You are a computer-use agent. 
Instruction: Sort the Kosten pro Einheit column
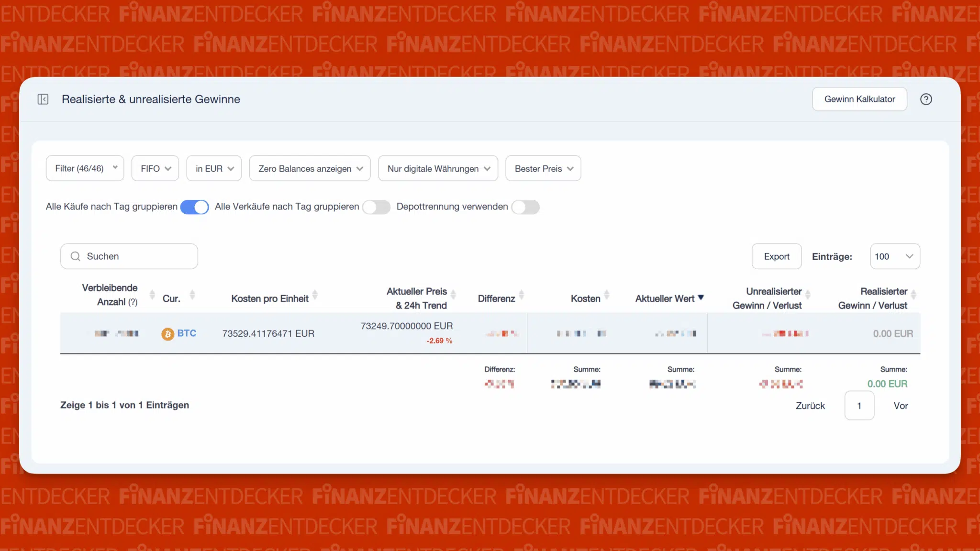(315, 295)
